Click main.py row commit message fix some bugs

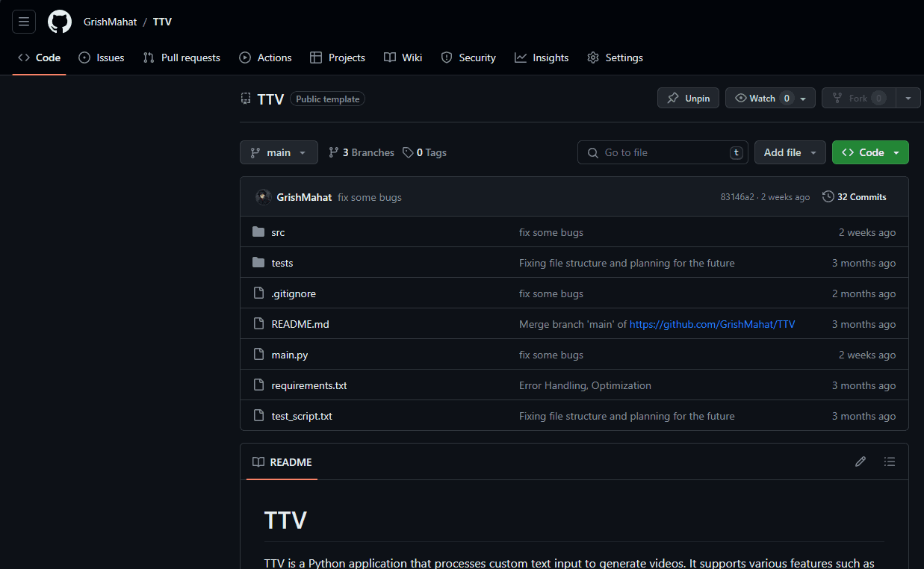point(551,355)
